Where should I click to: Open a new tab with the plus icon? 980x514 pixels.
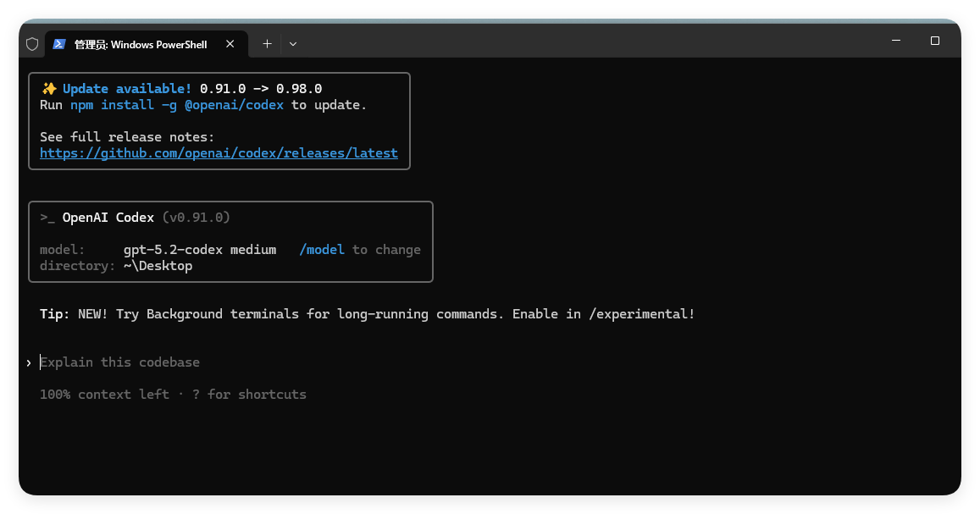coord(267,44)
